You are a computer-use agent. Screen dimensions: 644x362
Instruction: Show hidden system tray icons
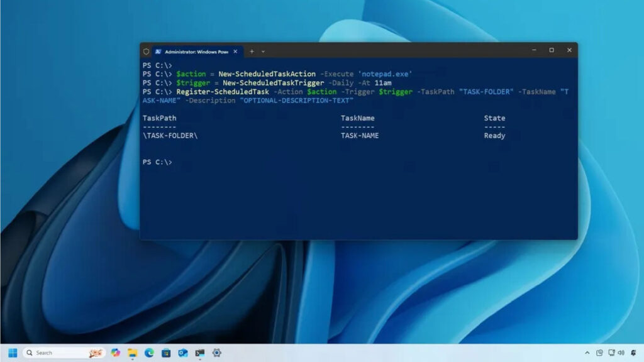[587, 353]
